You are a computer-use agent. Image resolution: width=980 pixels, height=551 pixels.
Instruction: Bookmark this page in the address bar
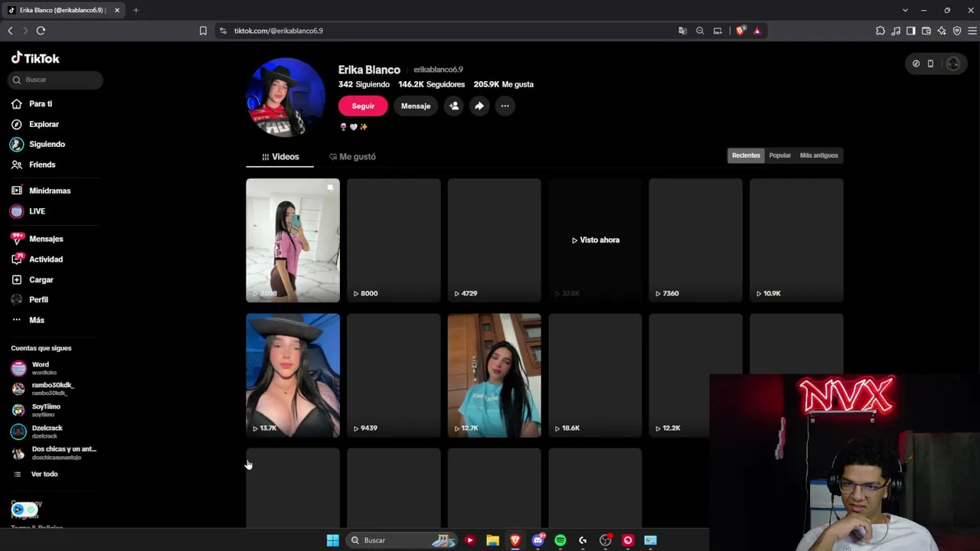coord(203,31)
